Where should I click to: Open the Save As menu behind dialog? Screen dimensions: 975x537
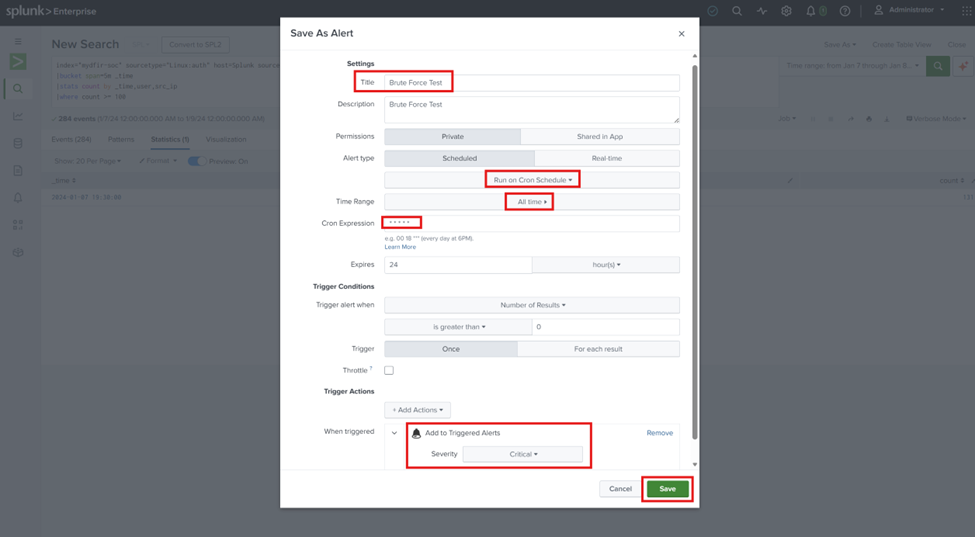click(x=839, y=45)
